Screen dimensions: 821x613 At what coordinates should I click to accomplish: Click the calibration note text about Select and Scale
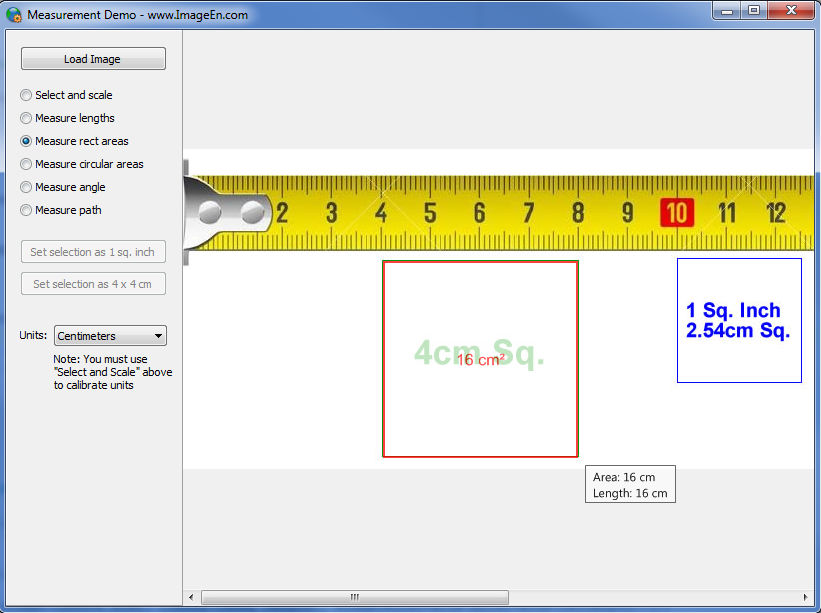tap(113, 372)
